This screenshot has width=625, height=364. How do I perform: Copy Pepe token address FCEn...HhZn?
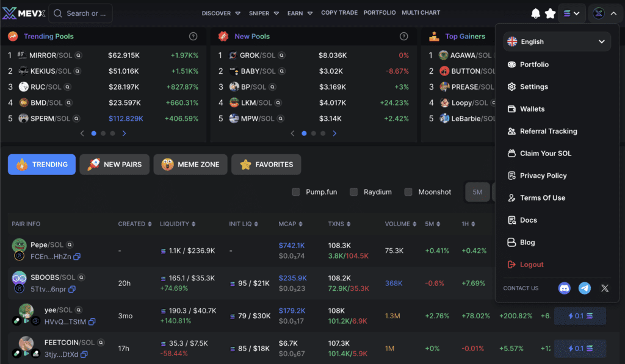click(x=77, y=257)
